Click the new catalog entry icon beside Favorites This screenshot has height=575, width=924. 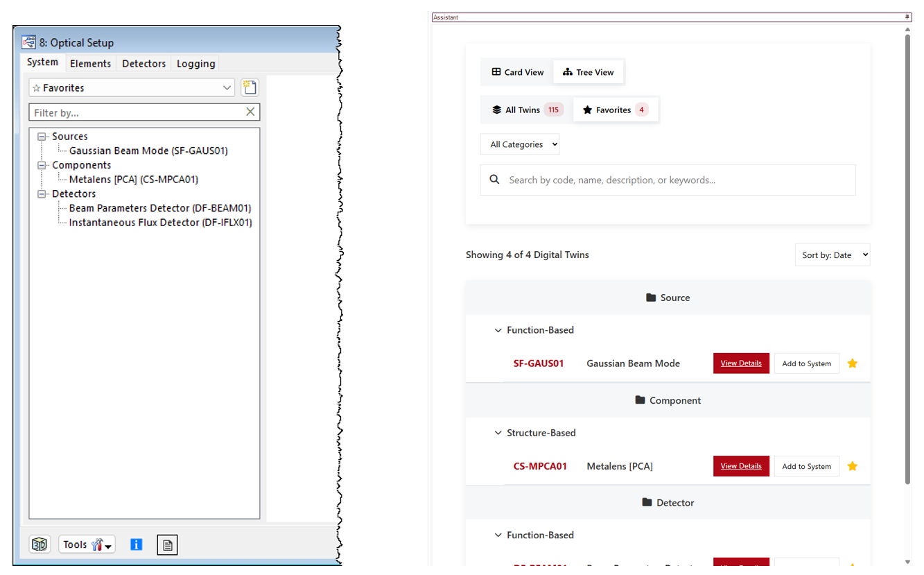coord(250,87)
